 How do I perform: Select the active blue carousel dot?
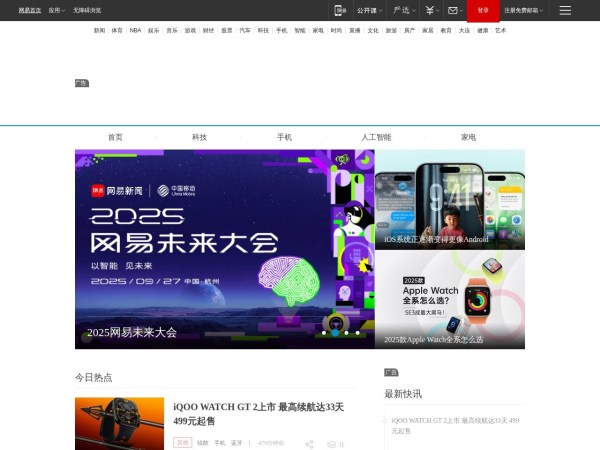pyautogui.click(x=335, y=333)
